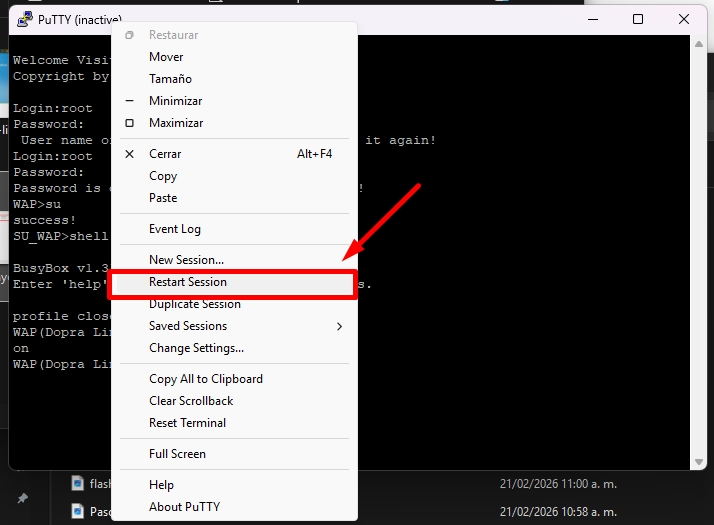Expand the Saved Sessions submenu arrow

tap(339, 326)
